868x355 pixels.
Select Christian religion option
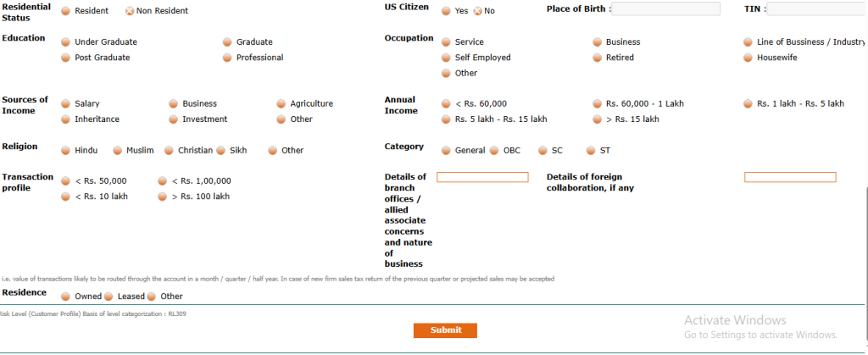point(170,151)
